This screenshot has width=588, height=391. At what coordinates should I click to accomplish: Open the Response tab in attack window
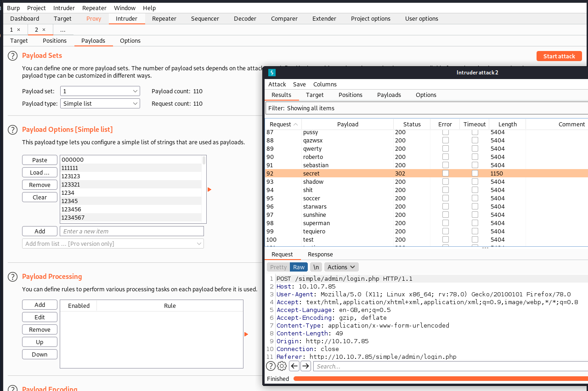pos(320,254)
